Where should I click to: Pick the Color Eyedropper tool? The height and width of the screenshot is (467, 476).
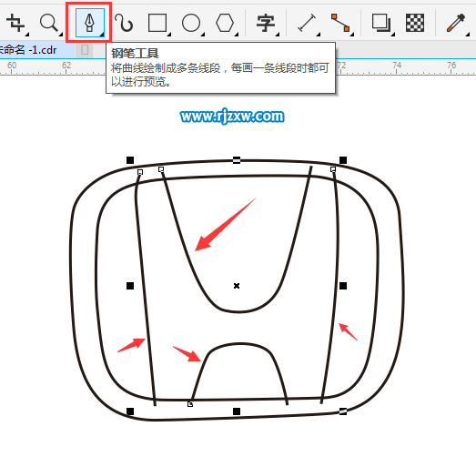click(456, 23)
